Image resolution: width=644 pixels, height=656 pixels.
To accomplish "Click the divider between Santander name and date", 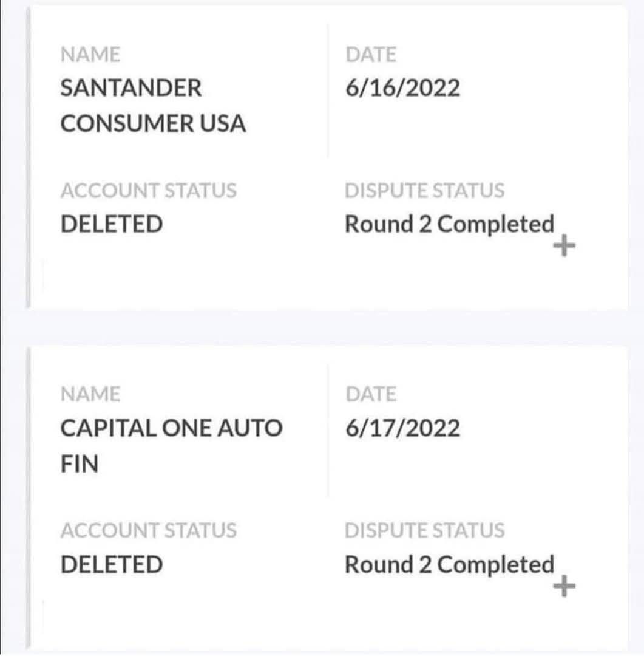I will [328, 91].
